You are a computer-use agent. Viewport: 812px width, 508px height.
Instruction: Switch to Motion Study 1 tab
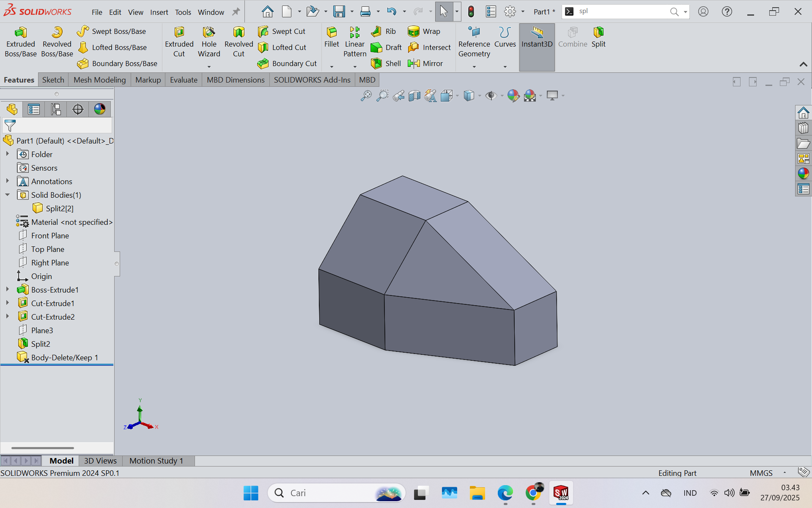pyautogui.click(x=156, y=461)
